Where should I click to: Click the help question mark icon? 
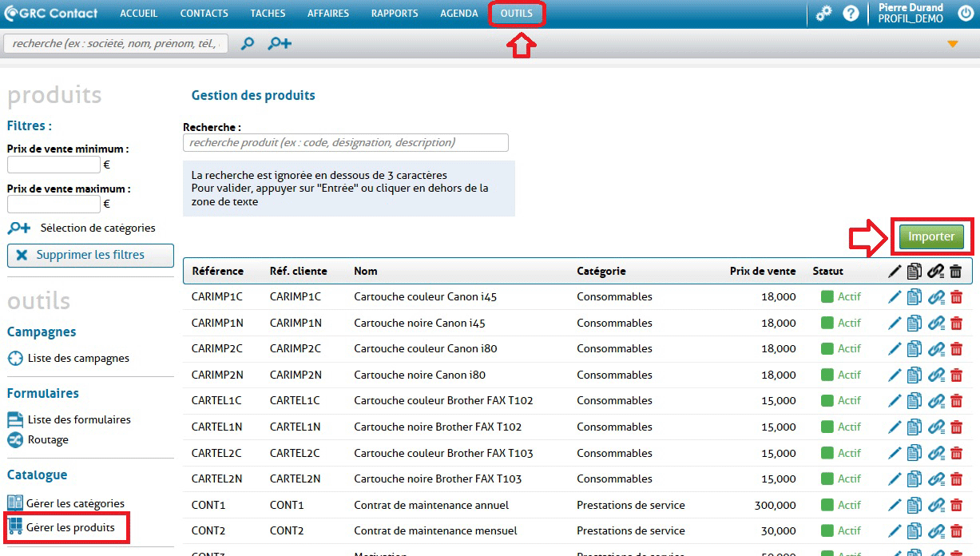pos(851,14)
